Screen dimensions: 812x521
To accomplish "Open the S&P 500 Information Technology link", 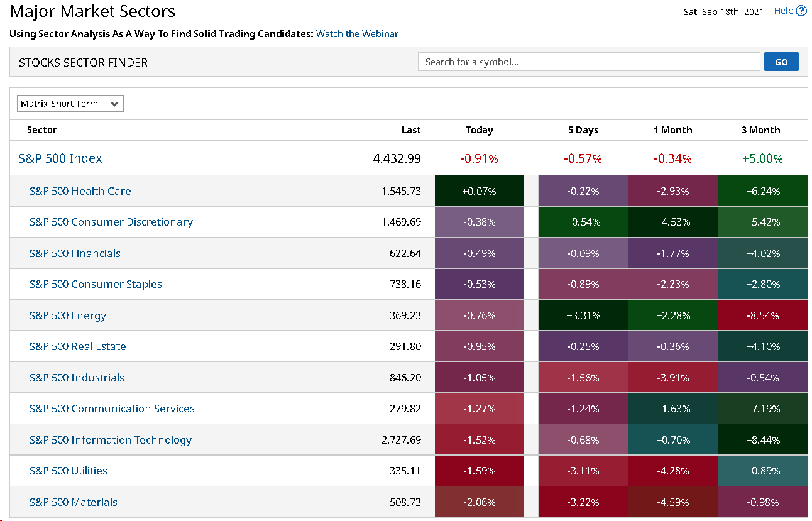I will 111,440.
